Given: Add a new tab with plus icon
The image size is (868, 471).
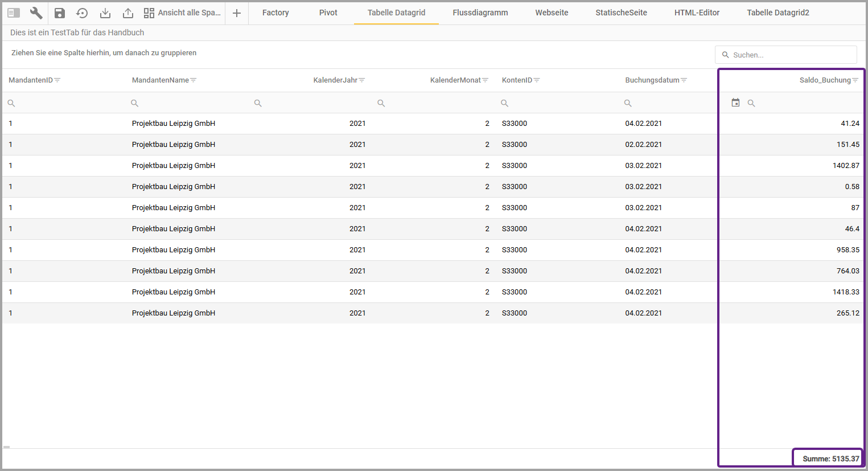Looking at the screenshot, I should 237,13.
